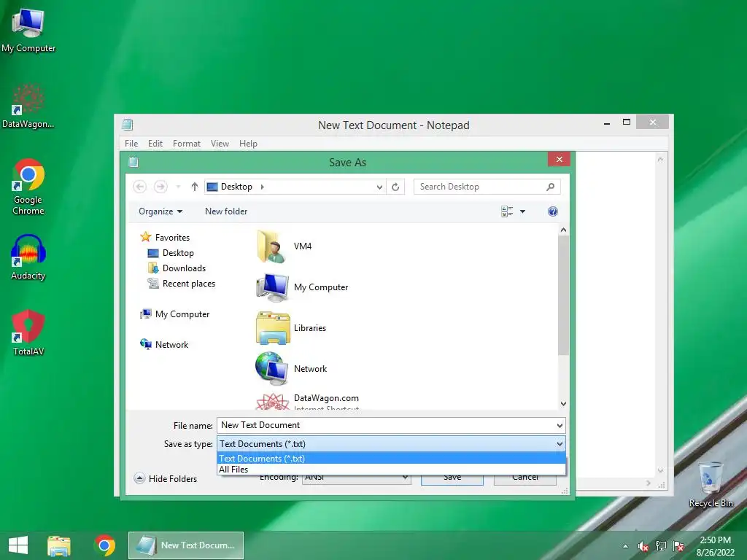Open the File name dropdown arrow

click(x=560, y=425)
